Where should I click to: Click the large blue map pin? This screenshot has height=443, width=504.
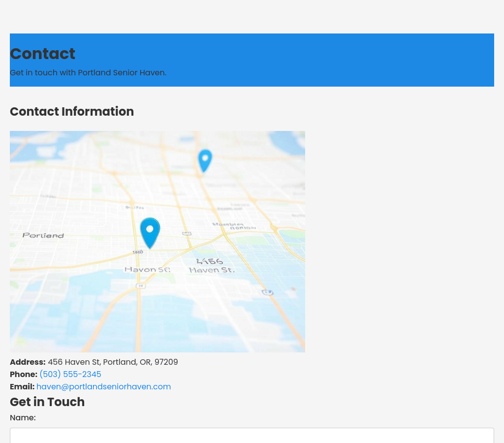click(x=150, y=232)
